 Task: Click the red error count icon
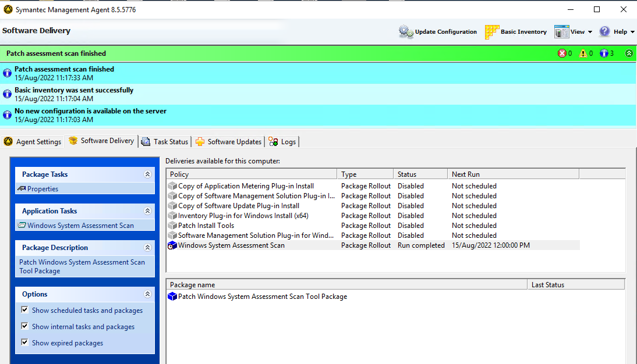pos(562,53)
